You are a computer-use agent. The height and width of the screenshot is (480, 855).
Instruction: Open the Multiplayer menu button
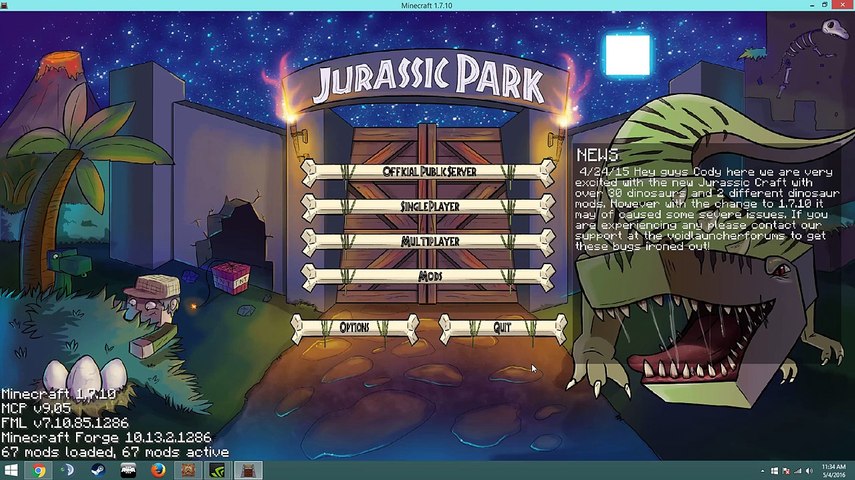pyautogui.click(x=429, y=242)
